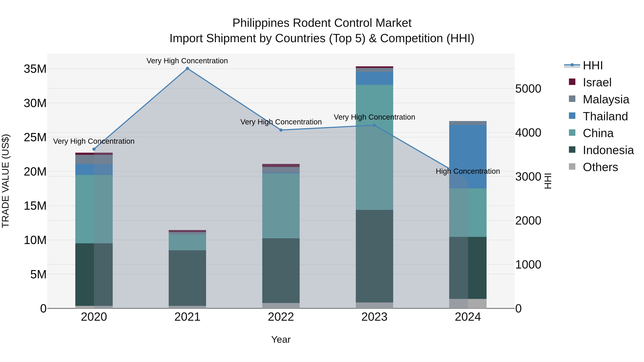Click the 'Year' x-axis title
This screenshot has width=644, height=362.
tap(281, 340)
